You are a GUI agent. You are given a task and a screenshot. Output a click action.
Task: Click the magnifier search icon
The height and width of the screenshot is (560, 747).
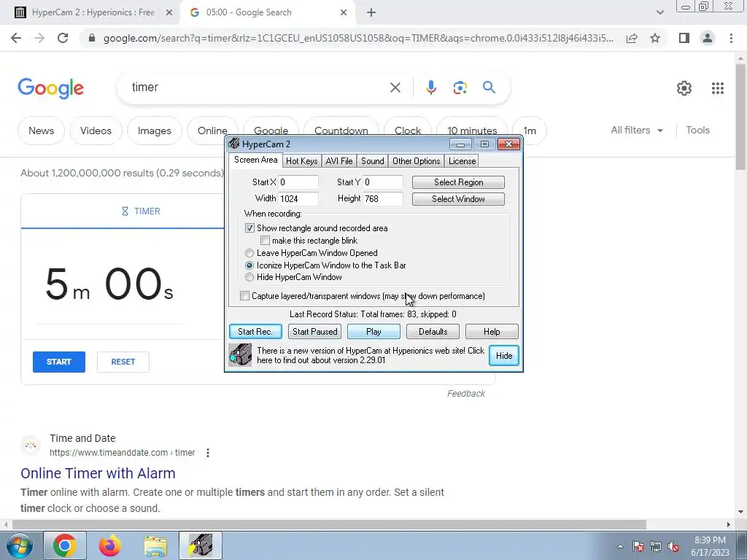[489, 87]
